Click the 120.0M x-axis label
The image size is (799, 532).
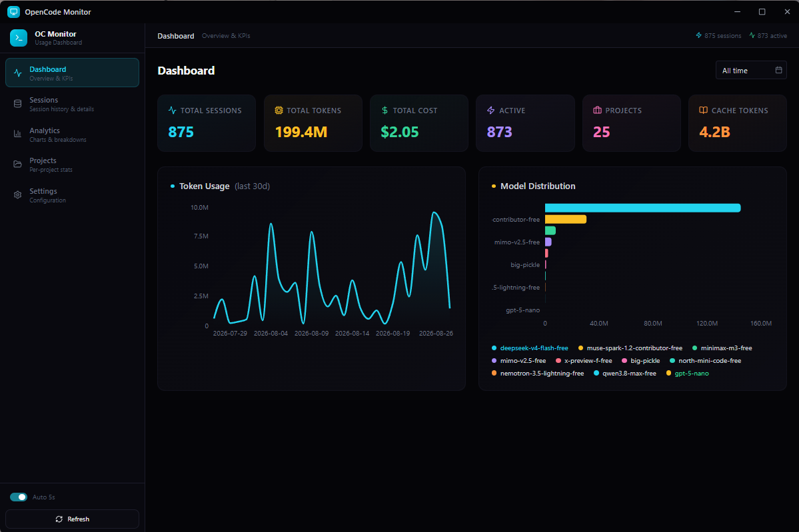[707, 324]
